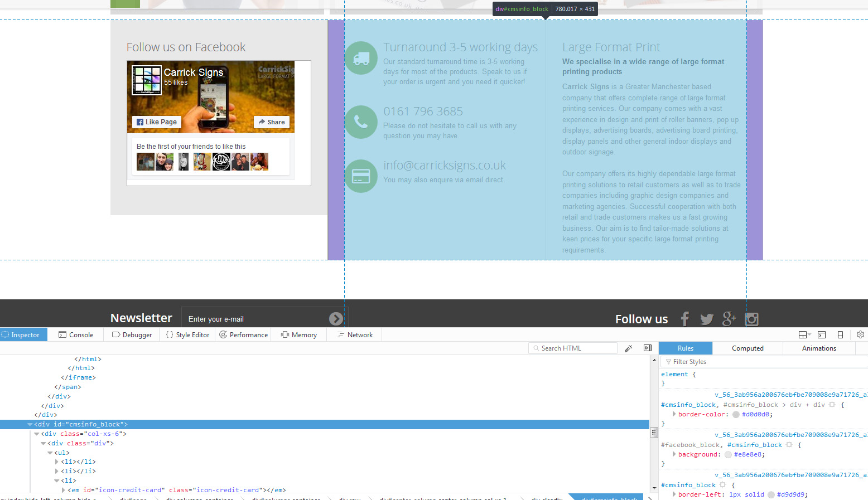The width and height of the screenshot is (868, 500).
Task: Select the Animations sidebar tab
Action: click(819, 348)
